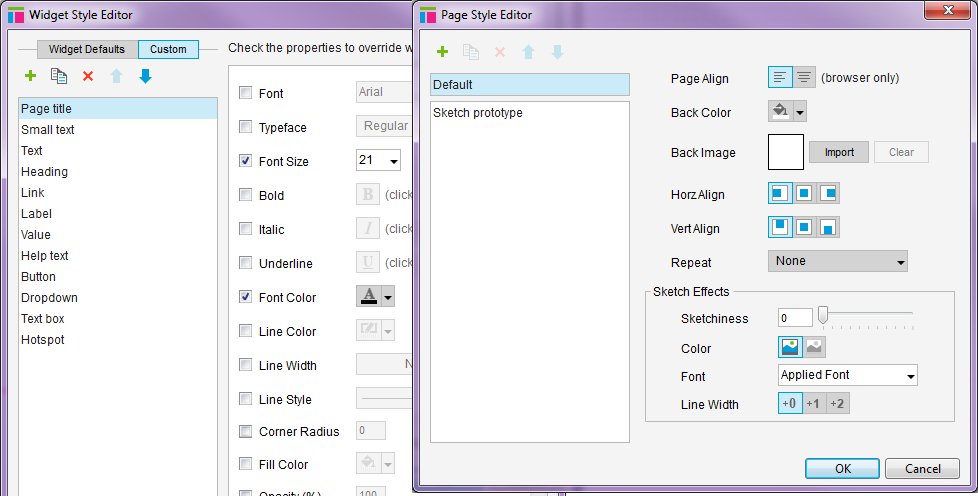Click the Italic I icon button
This screenshot has width=978, height=496.
tap(368, 228)
